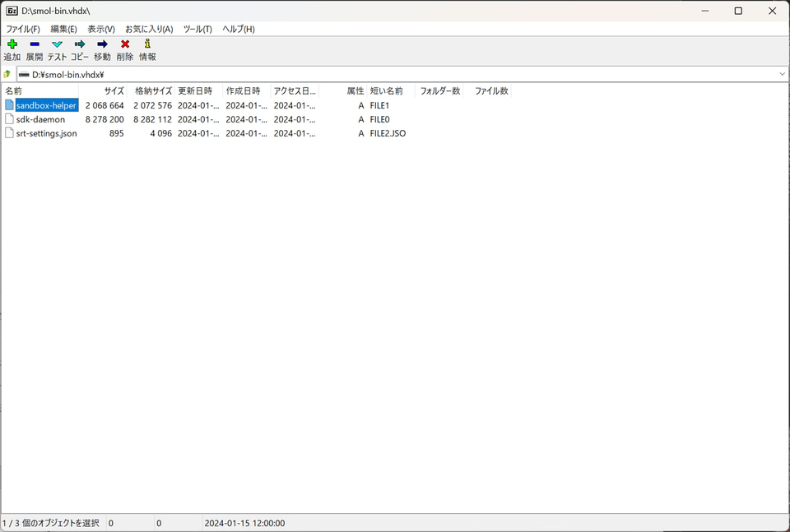Open the 編集(E) menu
790x532 pixels.
coord(63,30)
